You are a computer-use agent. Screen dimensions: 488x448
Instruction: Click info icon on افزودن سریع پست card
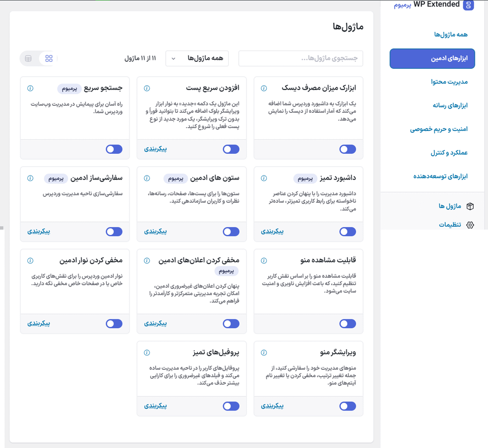pyautogui.click(x=147, y=88)
